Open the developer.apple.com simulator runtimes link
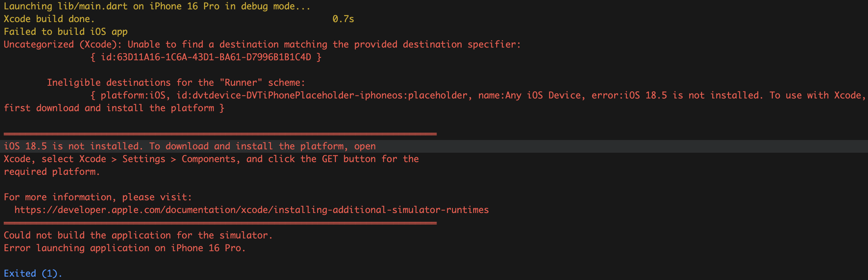Screen dimensions: 868x280 pos(251,210)
